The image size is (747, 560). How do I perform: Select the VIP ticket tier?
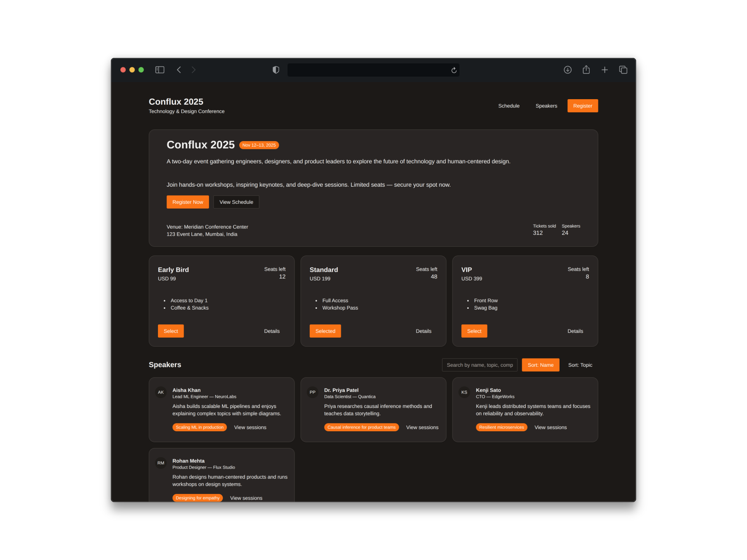coord(474,331)
